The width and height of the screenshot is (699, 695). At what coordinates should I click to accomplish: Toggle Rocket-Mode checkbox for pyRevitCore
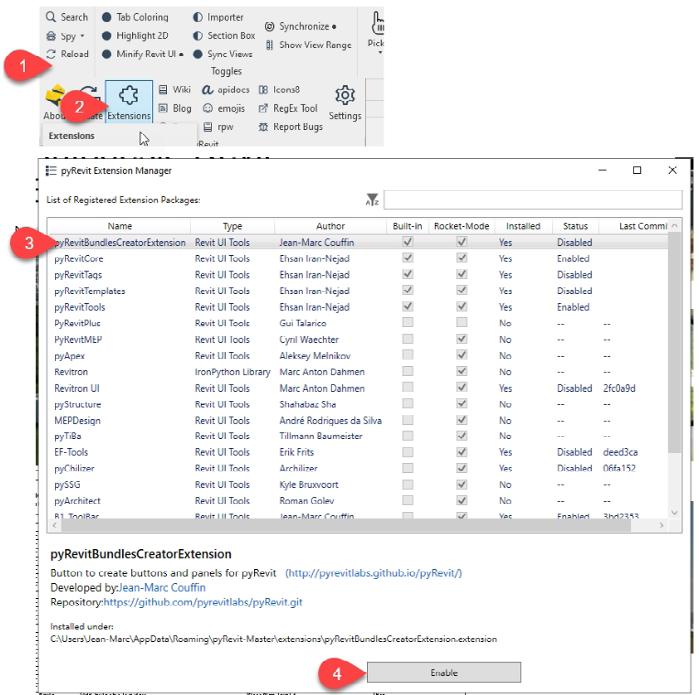point(462,258)
